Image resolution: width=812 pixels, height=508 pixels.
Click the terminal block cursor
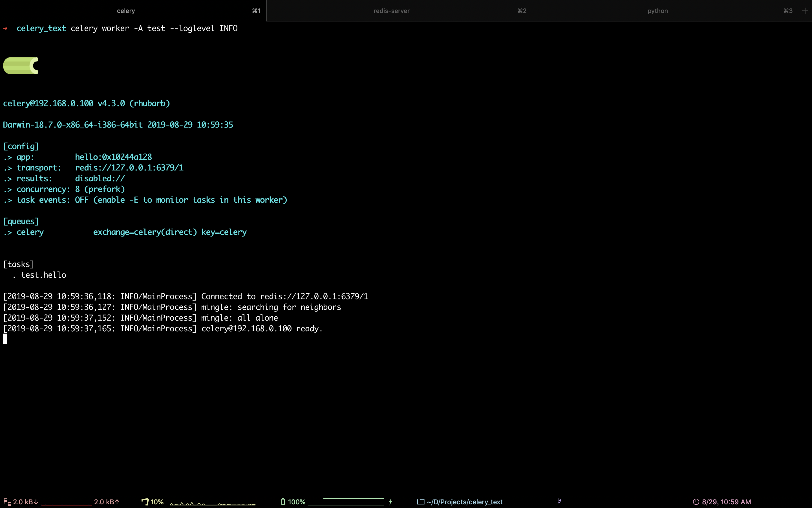[5, 339]
